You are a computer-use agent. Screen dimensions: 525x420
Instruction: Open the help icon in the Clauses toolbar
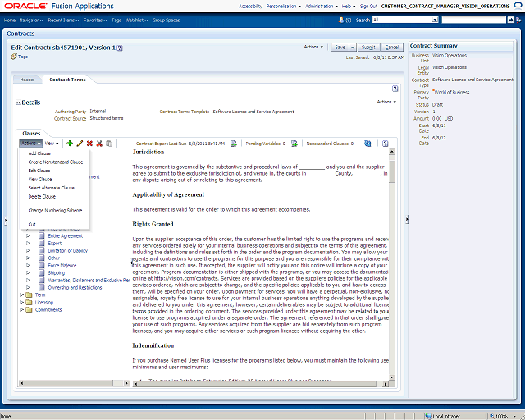tap(385, 144)
